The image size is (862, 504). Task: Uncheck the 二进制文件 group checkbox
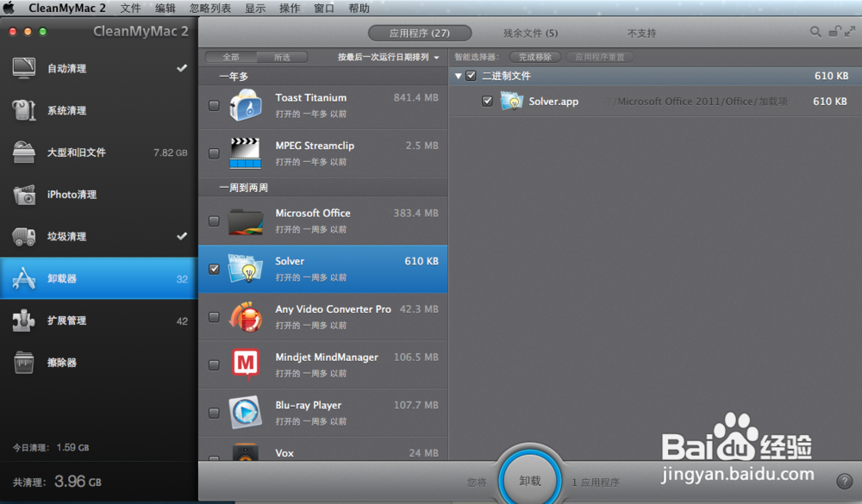point(471,76)
